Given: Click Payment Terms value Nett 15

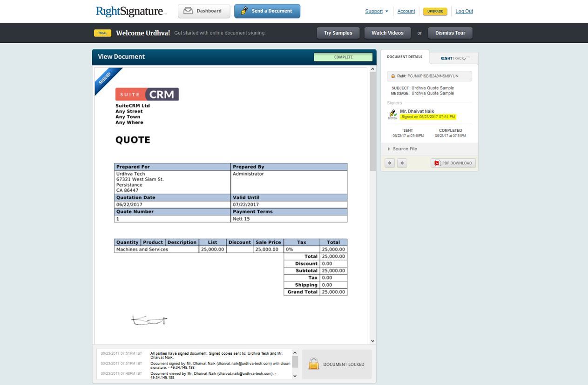Looking at the screenshot, I should (x=241, y=219).
